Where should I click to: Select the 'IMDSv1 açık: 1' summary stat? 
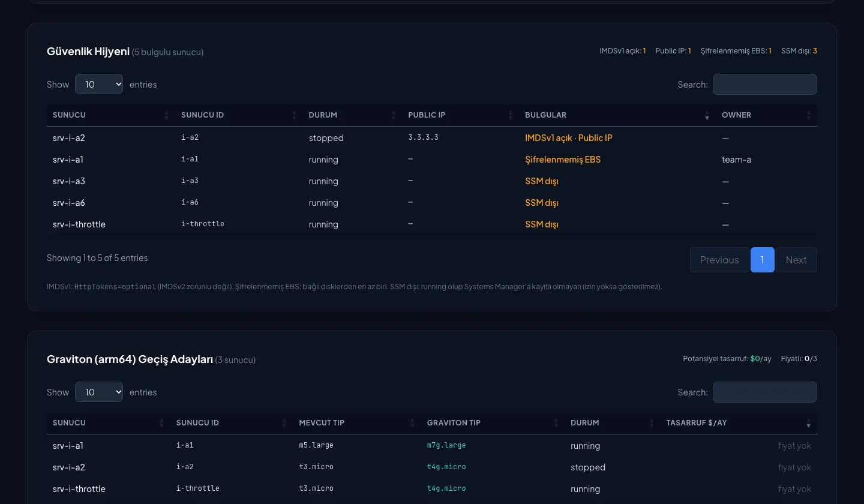(623, 51)
